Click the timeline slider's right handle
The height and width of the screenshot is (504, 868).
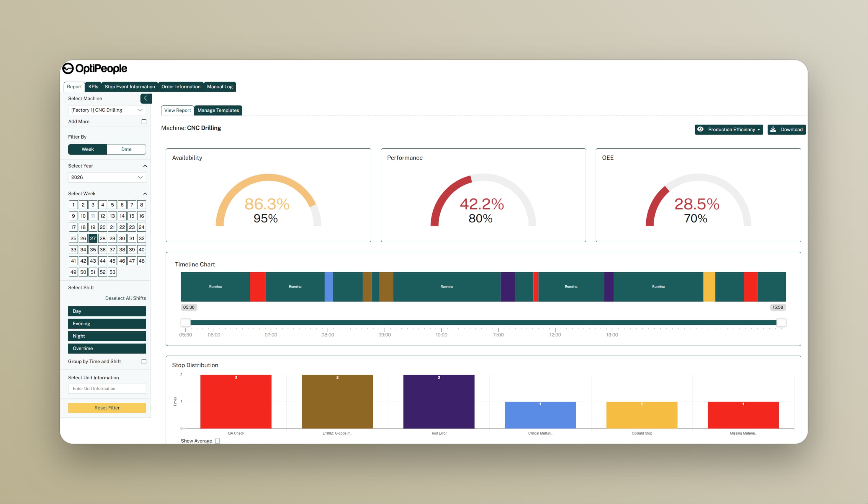tap(781, 323)
